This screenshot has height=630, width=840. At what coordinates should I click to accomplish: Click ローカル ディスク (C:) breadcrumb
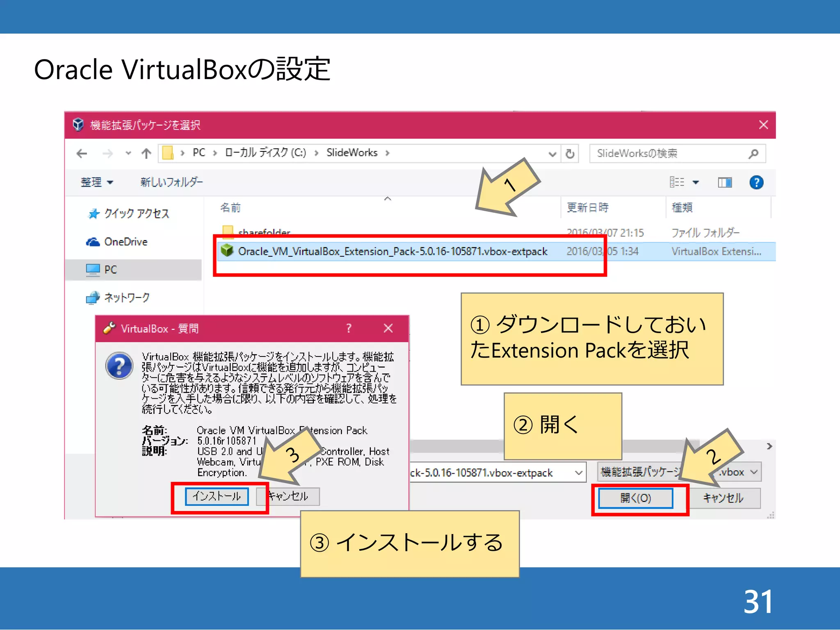click(265, 153)
